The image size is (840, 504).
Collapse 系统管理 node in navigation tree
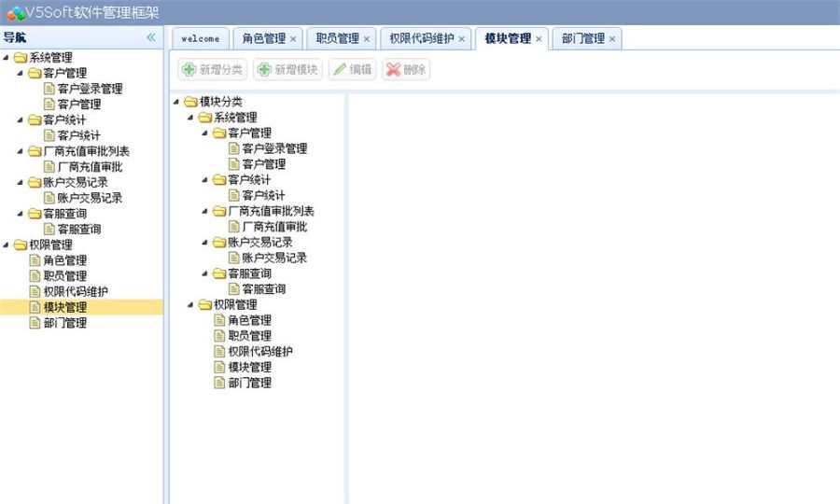[x=6, y=57]
